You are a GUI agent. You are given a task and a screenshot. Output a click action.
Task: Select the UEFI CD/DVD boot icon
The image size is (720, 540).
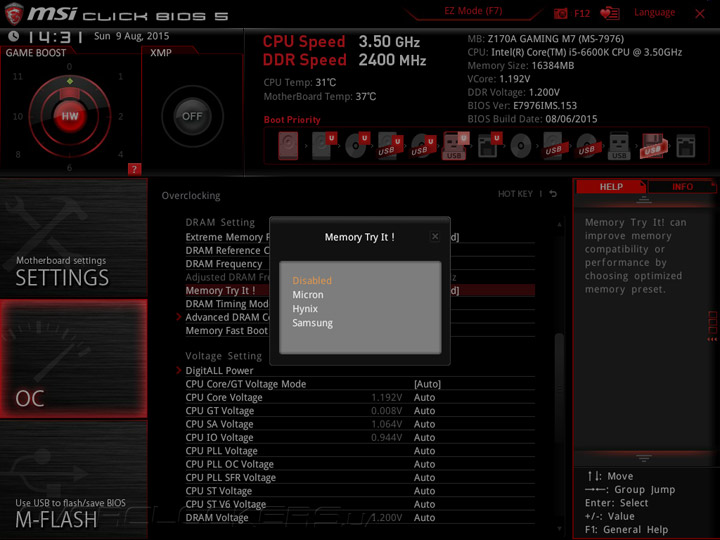tap(357, 146)
